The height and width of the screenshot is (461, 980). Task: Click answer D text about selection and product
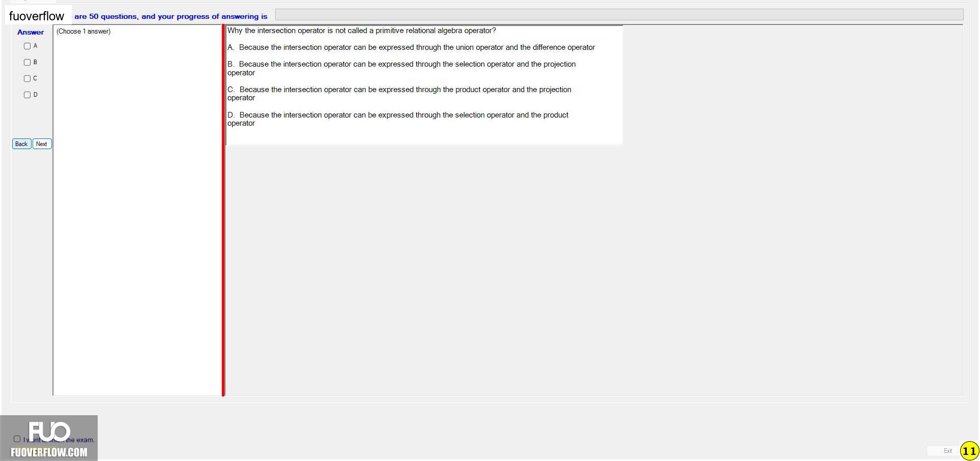point(398,119)
